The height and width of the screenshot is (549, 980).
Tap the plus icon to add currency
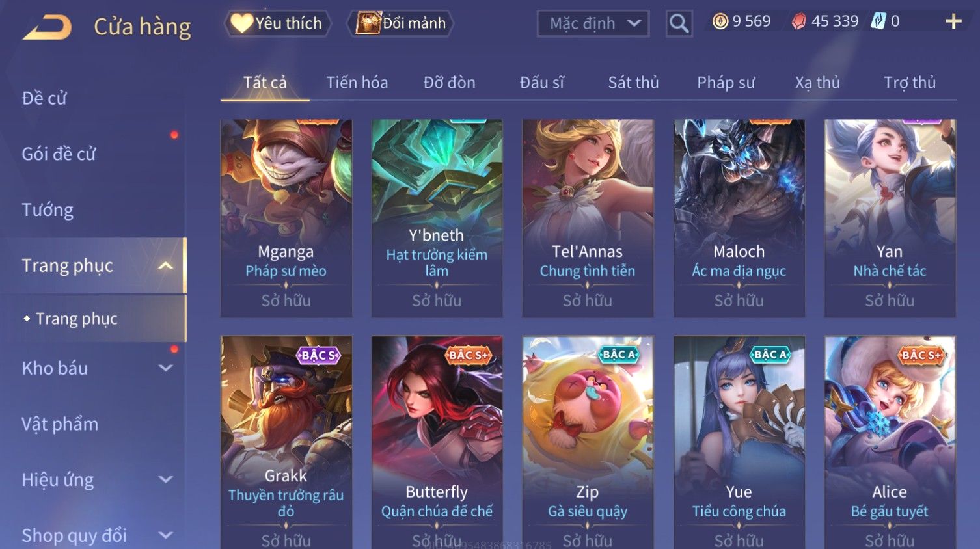pyautogui.click(x=953, y=21)
